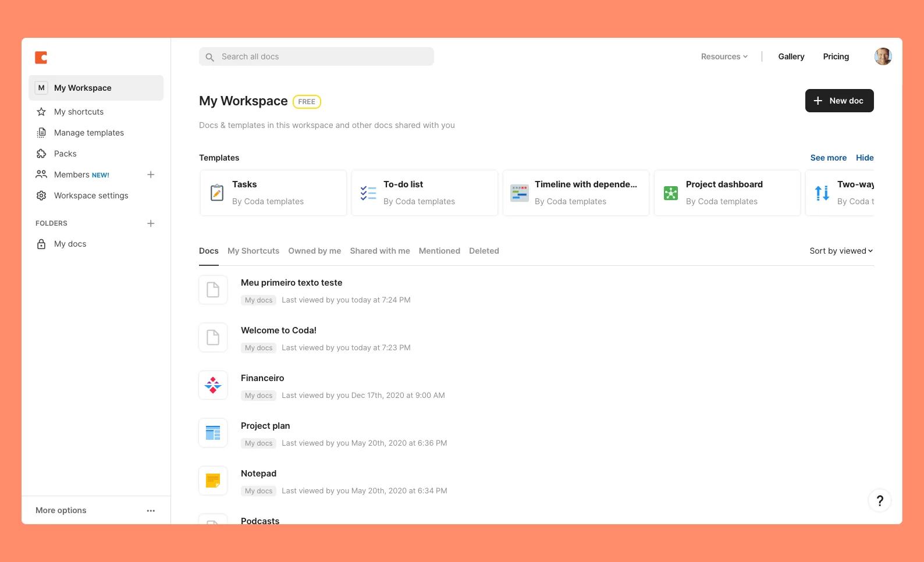The height and width of the screenshot is (562, 924).
Task: Open the Financeiro doc icon
Action: [213, 385]
